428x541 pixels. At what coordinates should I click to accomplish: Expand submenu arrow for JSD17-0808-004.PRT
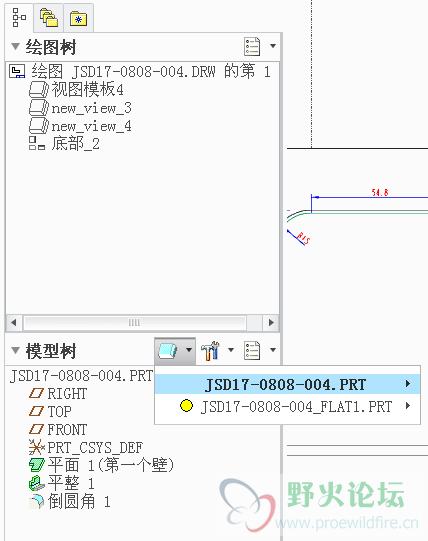[x=408, y=384]
